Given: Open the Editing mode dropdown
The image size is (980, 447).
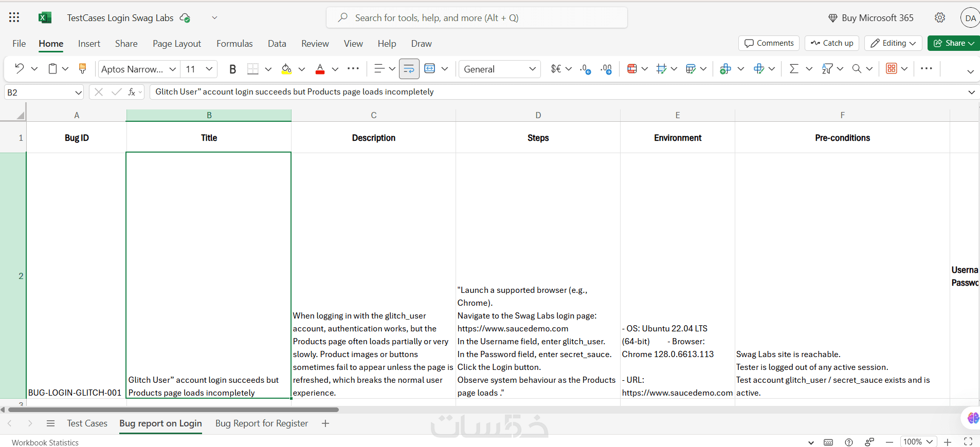Looking at the screenshot, I should coord(893,43).
